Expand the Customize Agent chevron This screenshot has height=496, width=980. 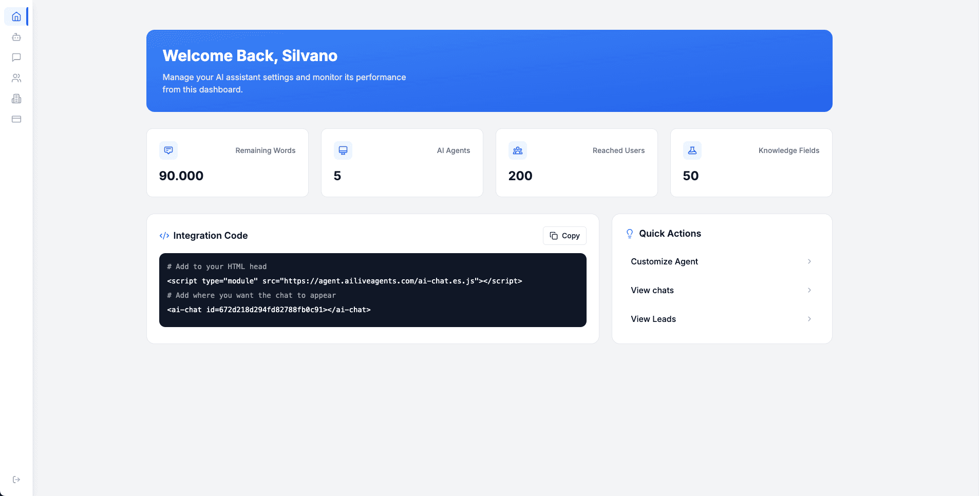tap(809, 261)
